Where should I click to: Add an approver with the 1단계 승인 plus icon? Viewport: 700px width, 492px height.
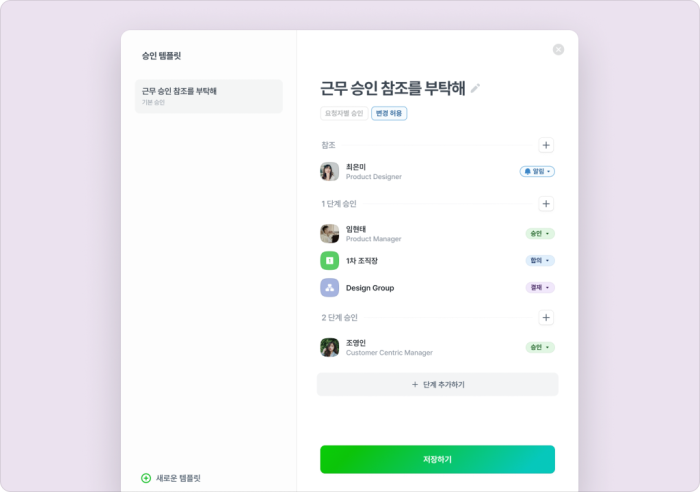click(546, 204)
